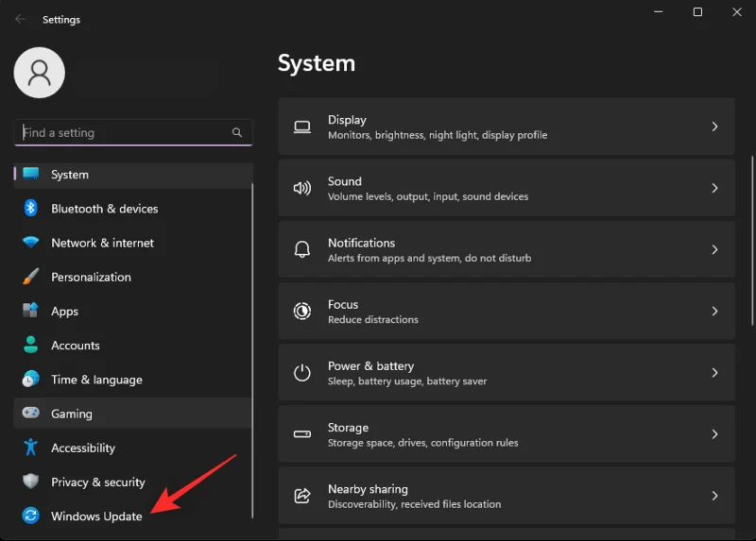
Task: Click the Nearby sharing icon
Action: point(302,496)
